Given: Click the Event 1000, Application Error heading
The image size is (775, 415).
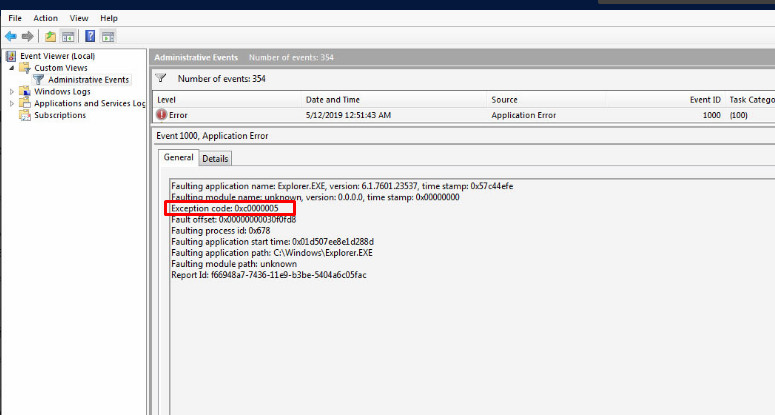Looking at the screenshot, I should click(212, 136).
